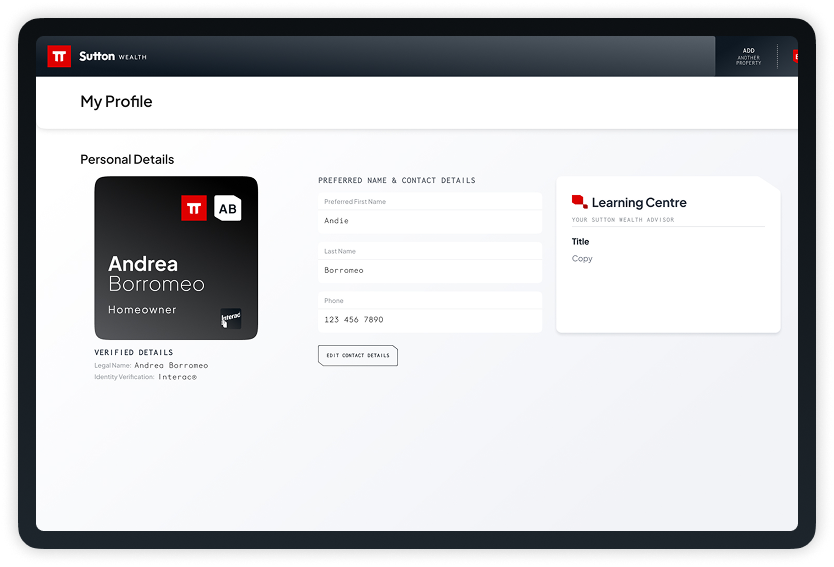Viewport: 834px width, 567px height.
Task: Click the red logo on profile card
Action: [x=194, y=208]
